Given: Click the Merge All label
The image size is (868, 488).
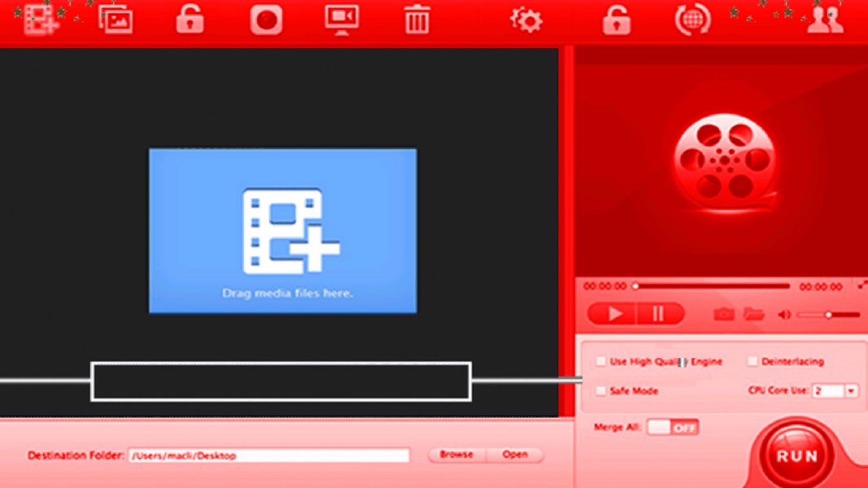Looking at the screenshot, I should [x=617, y=427].
